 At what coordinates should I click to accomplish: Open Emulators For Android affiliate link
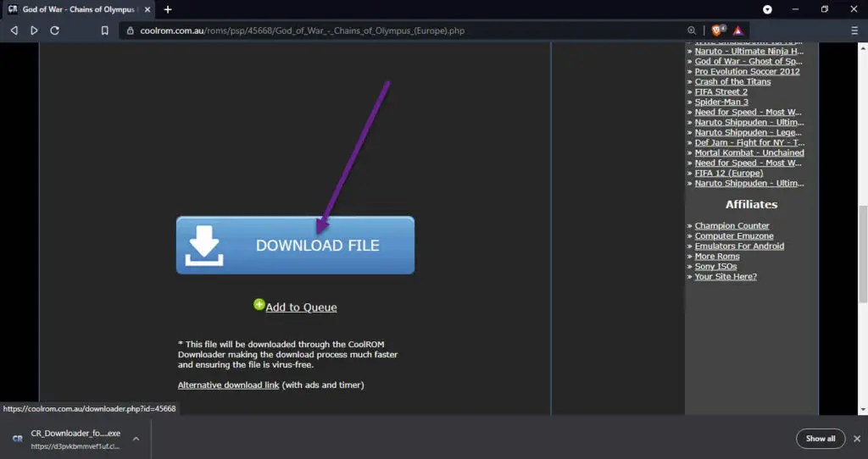pos(739,246)
